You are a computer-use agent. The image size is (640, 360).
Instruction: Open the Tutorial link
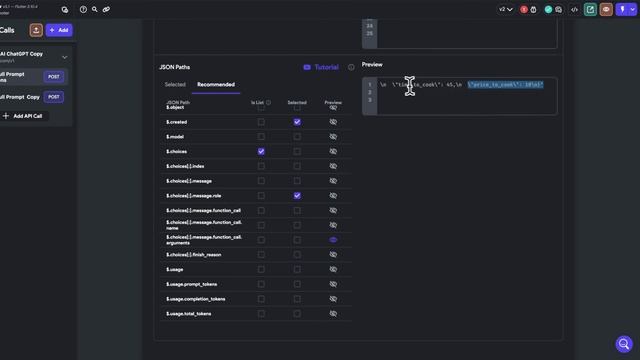[326, 67]
